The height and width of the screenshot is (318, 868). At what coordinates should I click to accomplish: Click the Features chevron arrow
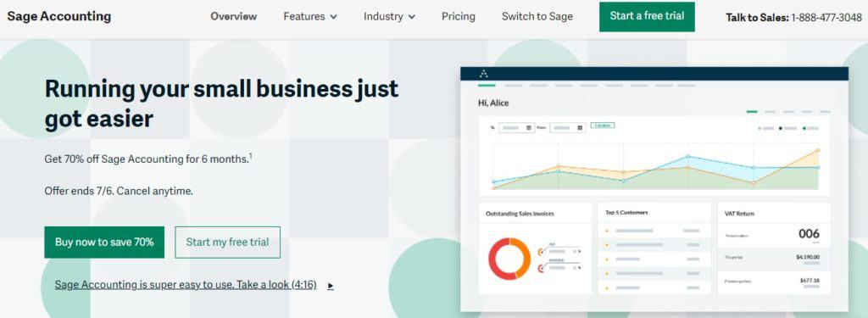pyautogui.click(x=333, y=17)
